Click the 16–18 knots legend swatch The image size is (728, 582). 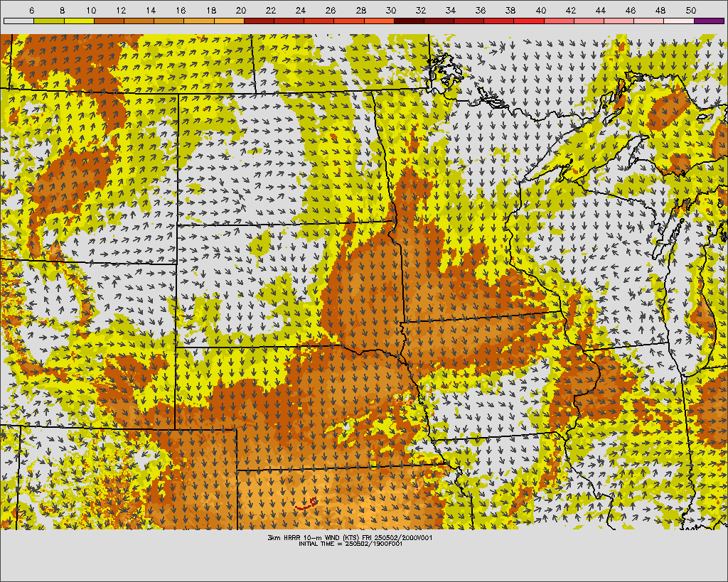pyautogui.click(x=199, y=21)
